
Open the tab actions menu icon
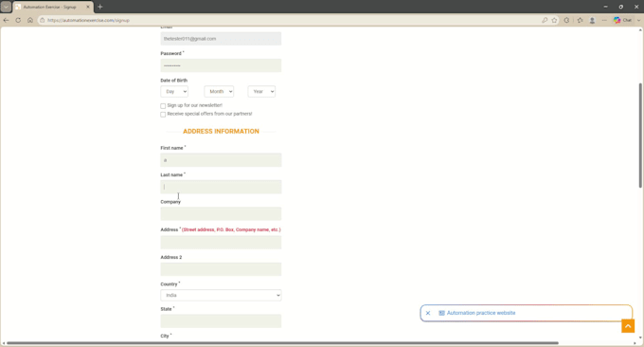pyautogui.click(x=6, y=7)
